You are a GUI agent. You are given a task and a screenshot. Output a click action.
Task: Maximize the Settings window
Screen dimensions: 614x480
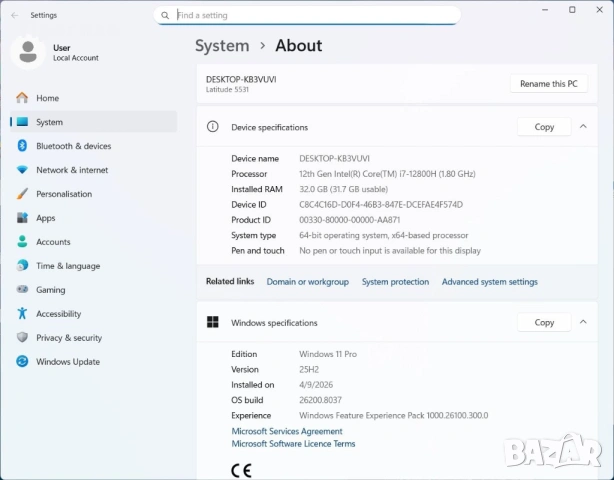point(572,10)
